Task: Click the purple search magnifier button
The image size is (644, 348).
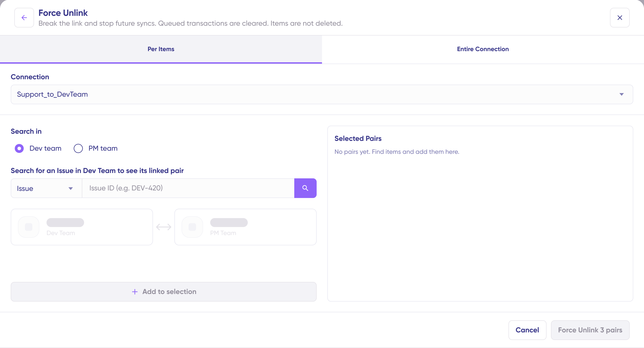Action: click(305, 188)
